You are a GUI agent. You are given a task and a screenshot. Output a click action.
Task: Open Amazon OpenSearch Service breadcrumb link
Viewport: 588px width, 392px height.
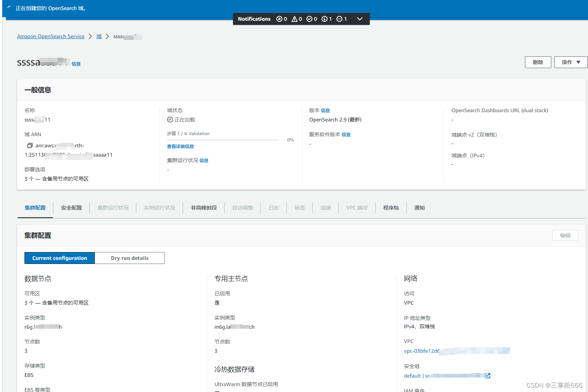(x=51, y=36)
